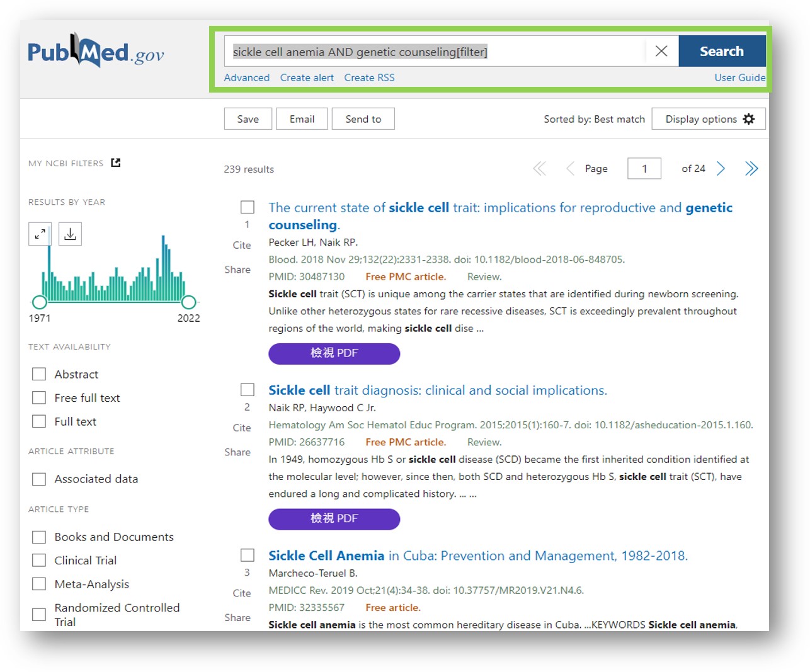Screen dimensions: 810x672
Task: Go to next page of results
Action: click(721, 168)
